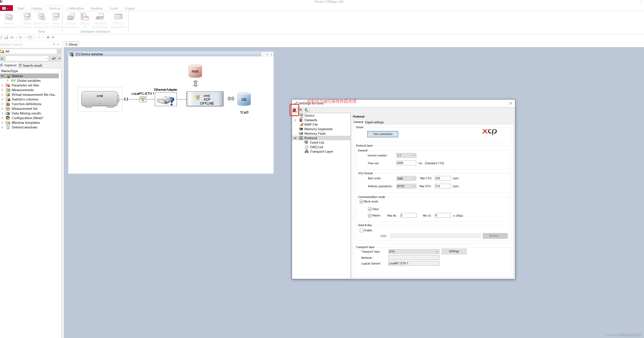Switch to the Expert settings tab
Viewport: 644px width, 338px height.
click(x=374, y=122)
